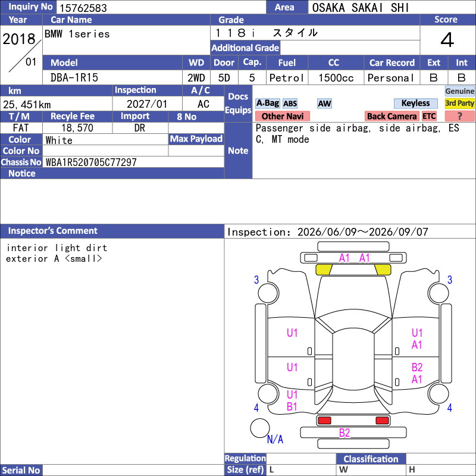The width and height of the screenshot is (476, 476).
Task: Click the yellow 3rd Party badge
Action: pos(459,103)
